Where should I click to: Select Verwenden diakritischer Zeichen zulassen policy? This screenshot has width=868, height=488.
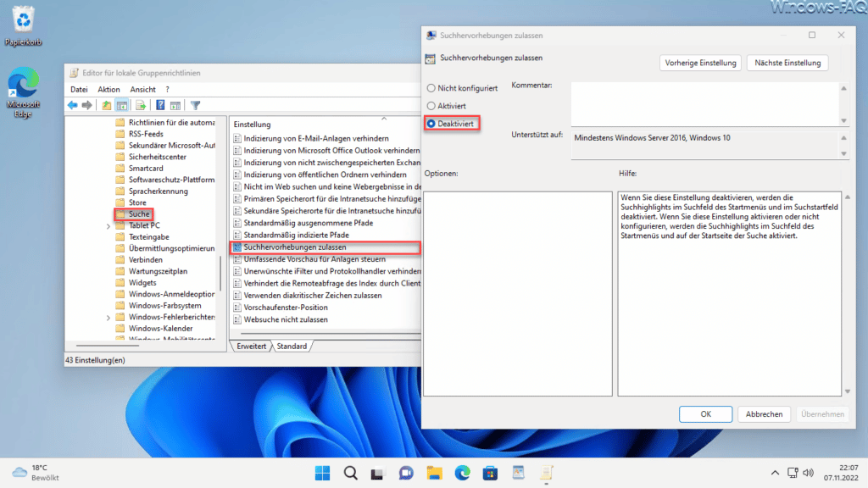(313, 296)
